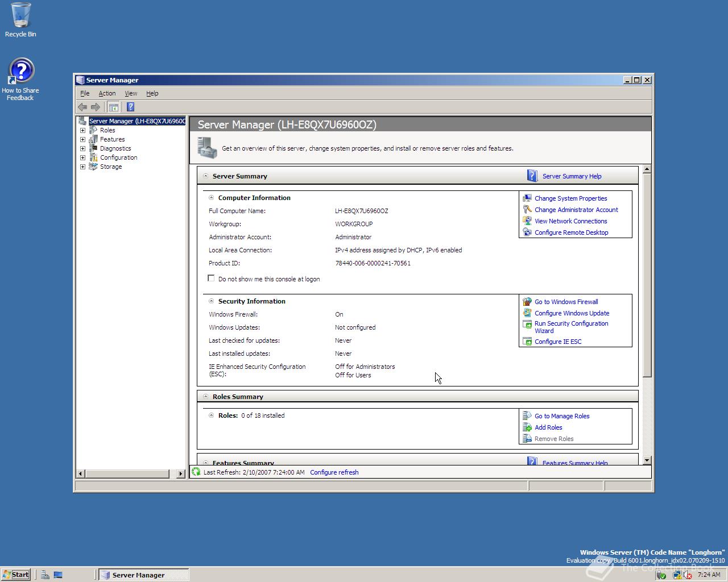
Task: Click Server Manager taskbar button
Action: click(143, 575)
